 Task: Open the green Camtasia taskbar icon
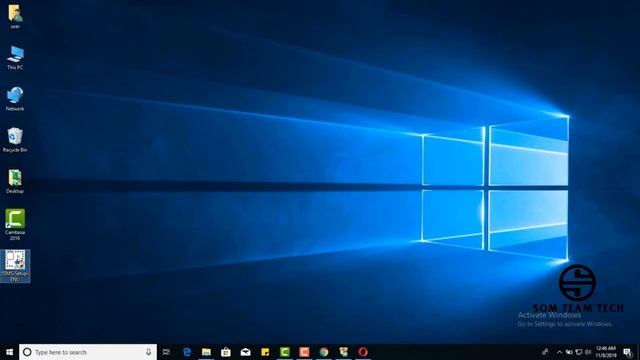(284, 352)
